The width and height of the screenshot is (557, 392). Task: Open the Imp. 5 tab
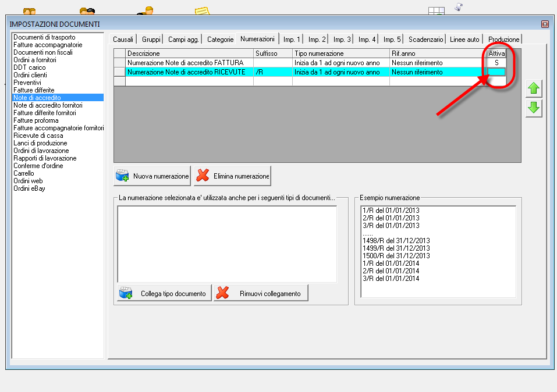click(x=392, y=40)
